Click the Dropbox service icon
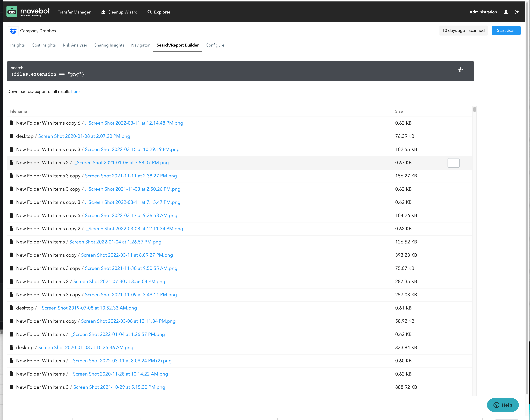530x420 pixels. pos(13,31)
